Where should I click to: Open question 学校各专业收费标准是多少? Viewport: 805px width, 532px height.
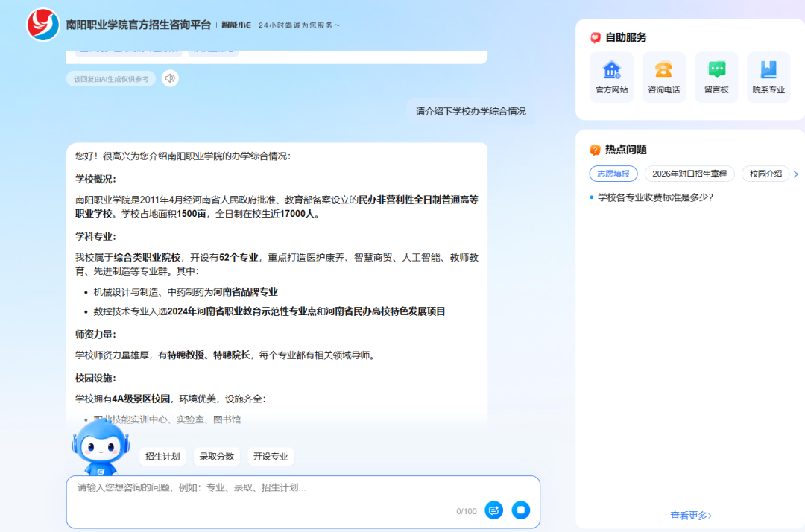[x=655, y=197]
